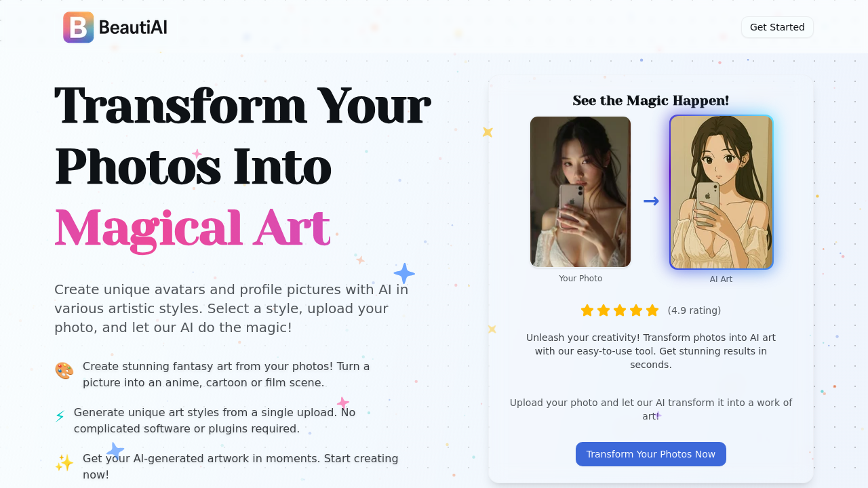
Task: Click See the Magic Happen title
Action: 651,100
